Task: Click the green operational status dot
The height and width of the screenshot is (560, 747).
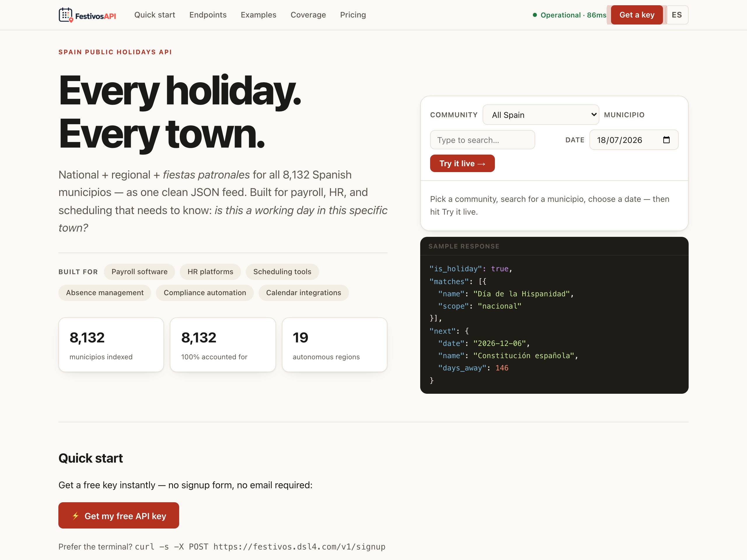Action: (535, 15)
